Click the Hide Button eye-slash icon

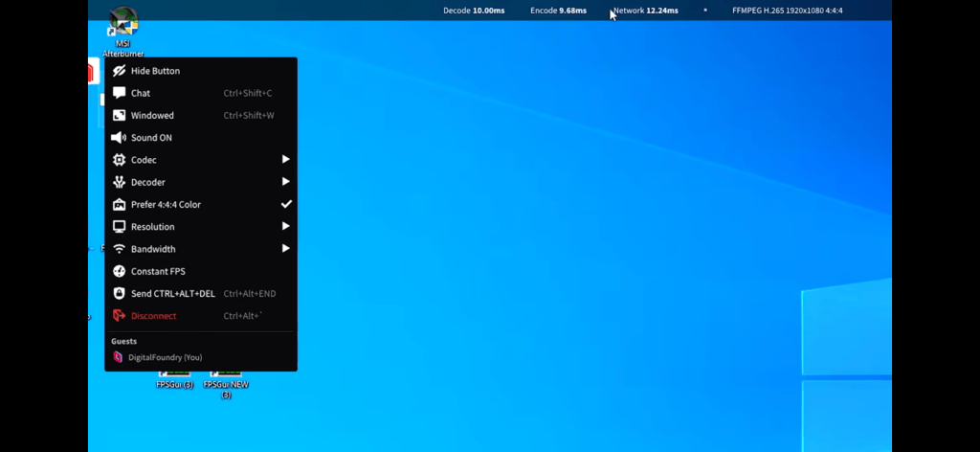coord(119,71)
